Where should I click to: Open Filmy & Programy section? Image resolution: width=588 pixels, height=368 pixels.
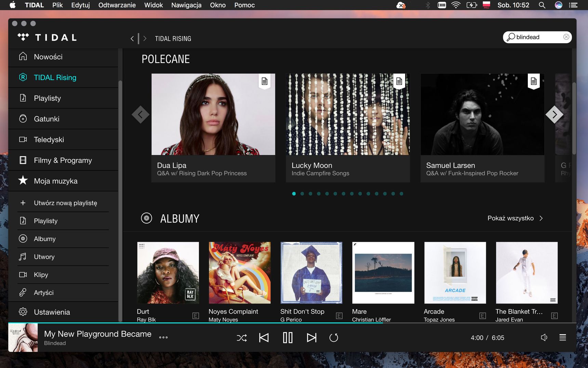click(x=64, y=160)
